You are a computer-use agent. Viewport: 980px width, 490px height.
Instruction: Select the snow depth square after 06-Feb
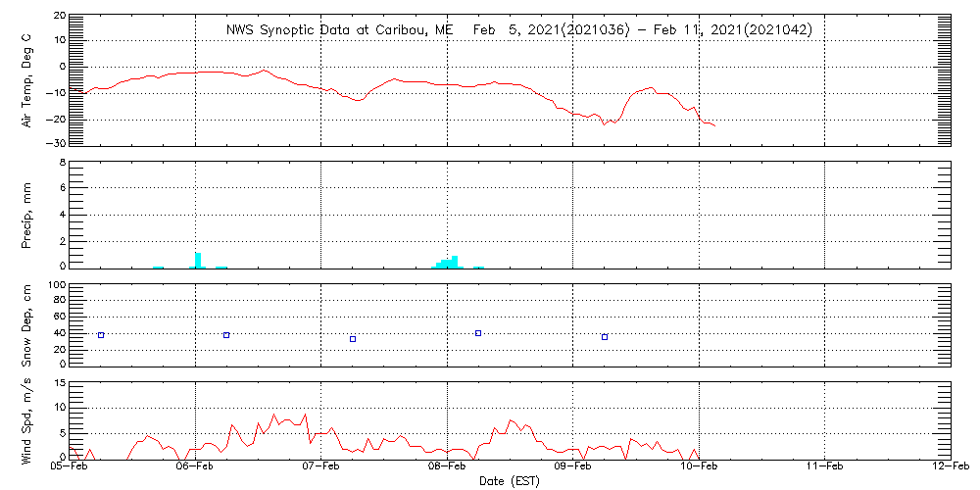coord(226,335)
